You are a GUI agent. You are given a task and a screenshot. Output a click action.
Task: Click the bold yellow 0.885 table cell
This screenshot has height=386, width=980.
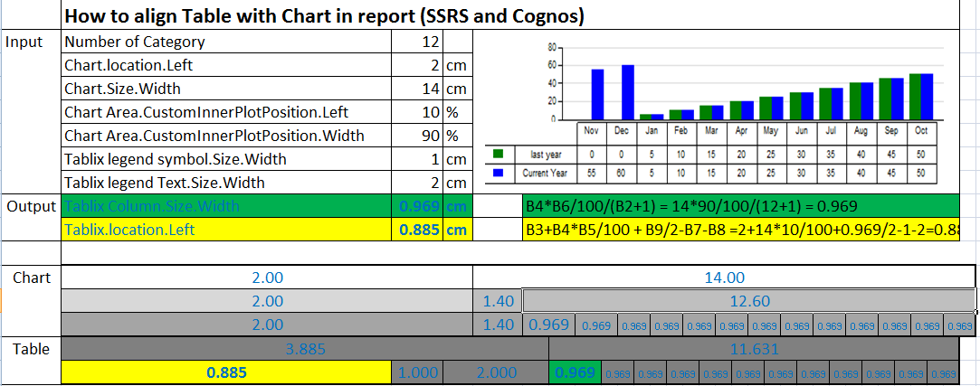click(x=227, y=372)
